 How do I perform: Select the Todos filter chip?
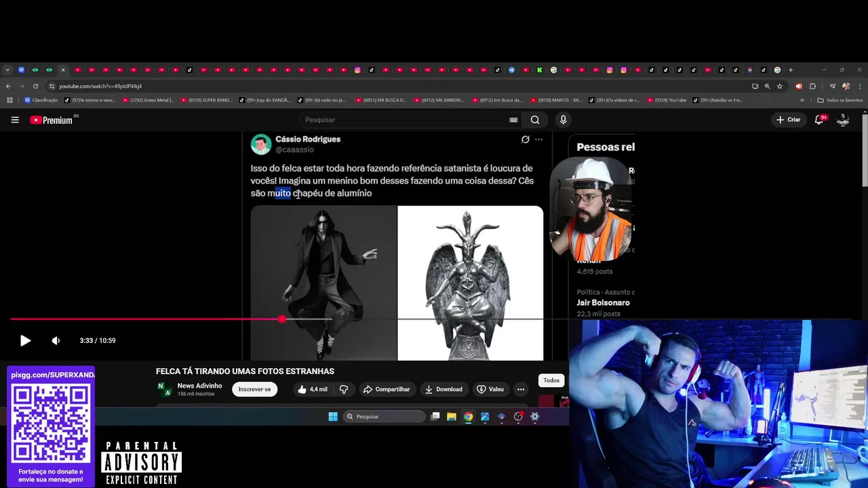pyautogui.click(x=551, y=380)
